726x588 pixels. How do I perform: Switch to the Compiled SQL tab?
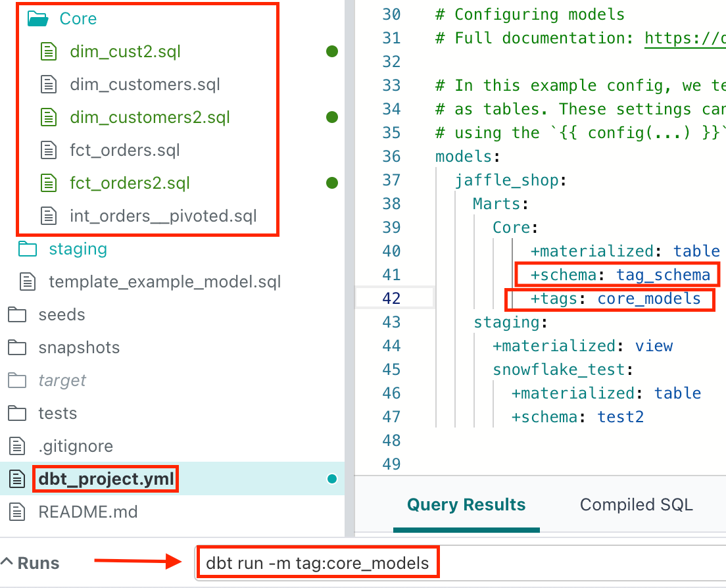pyautogui.click(x=636, y=504)
